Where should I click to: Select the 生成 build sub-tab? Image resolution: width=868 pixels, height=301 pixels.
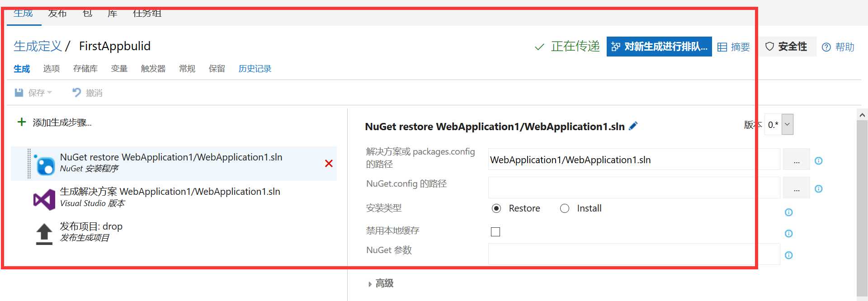point(22,69)
